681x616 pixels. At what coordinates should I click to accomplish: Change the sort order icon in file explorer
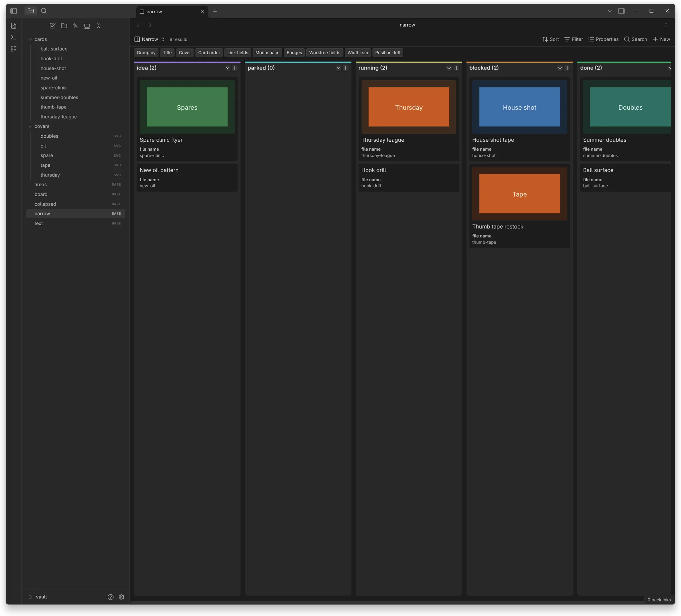[x=75, y=26]
